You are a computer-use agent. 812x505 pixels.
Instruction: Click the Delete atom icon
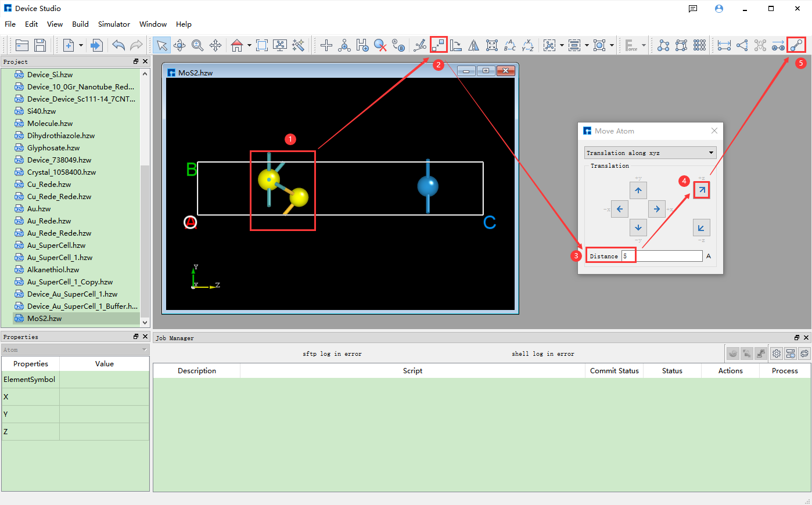coord(380,45)
